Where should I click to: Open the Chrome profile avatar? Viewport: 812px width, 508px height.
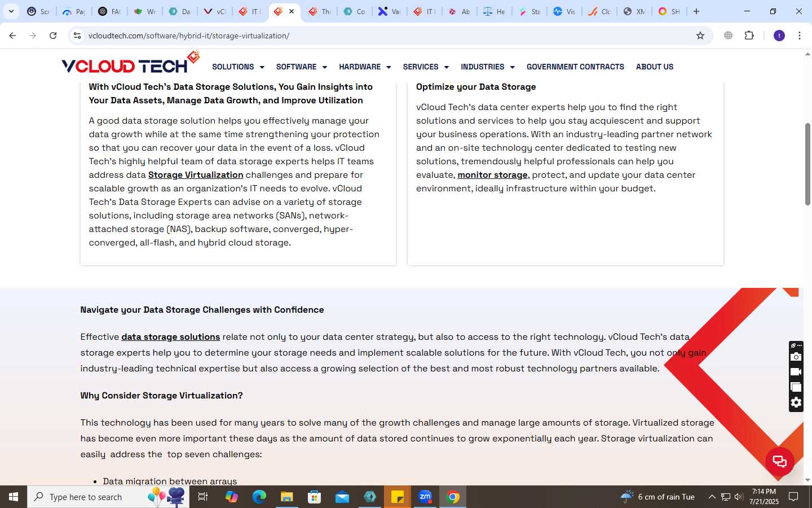pyautogui.click(x=779, y=36)
